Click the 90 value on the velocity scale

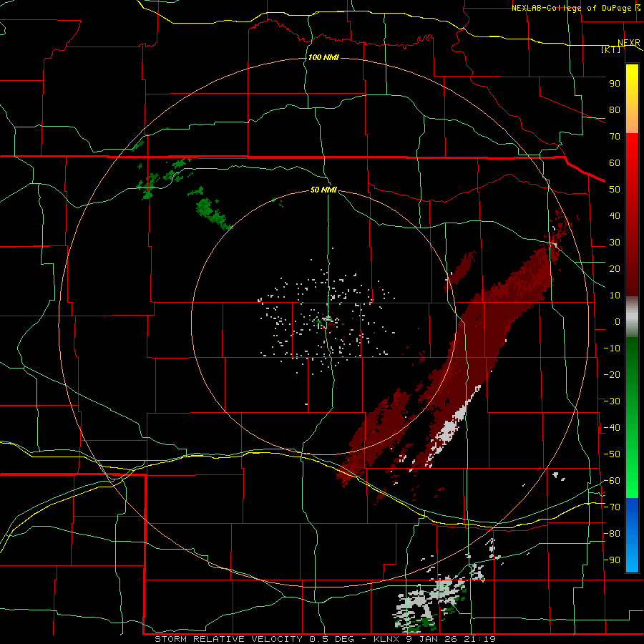tap(615, 84)
